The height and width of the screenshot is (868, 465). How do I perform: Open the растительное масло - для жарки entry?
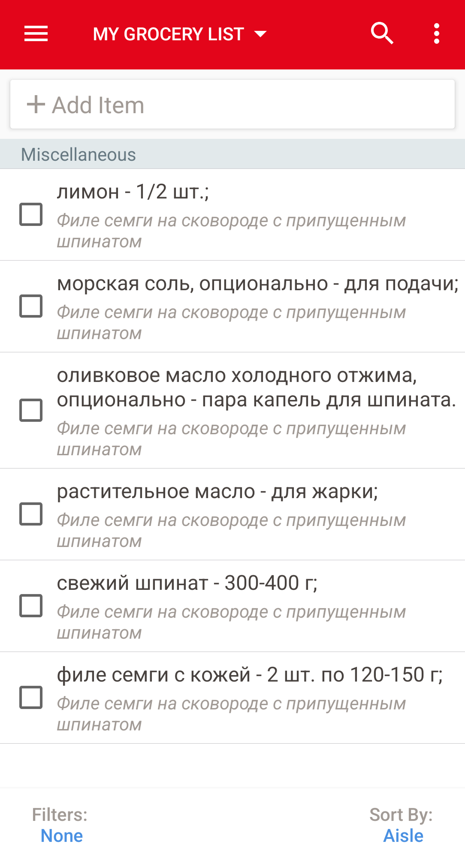pyautogui.click(x=217, y=491)
